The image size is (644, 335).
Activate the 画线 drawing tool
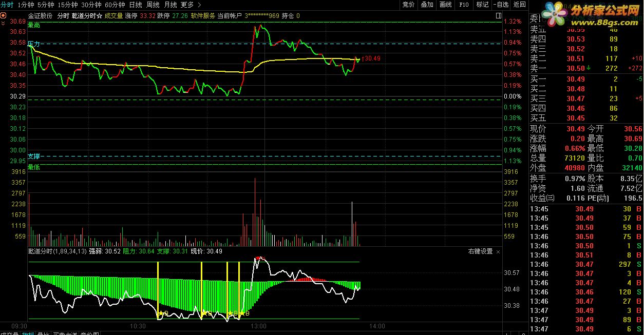(x=445, y=5)
